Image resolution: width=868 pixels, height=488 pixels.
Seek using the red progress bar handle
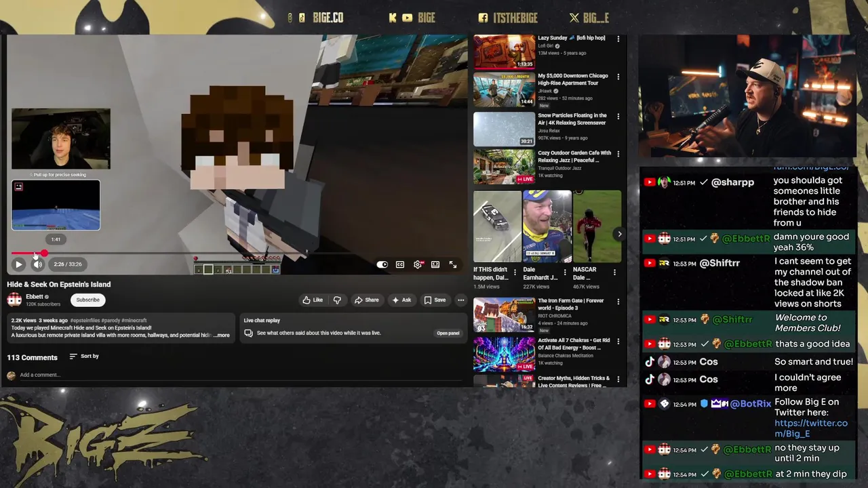(x=44, y=253)
